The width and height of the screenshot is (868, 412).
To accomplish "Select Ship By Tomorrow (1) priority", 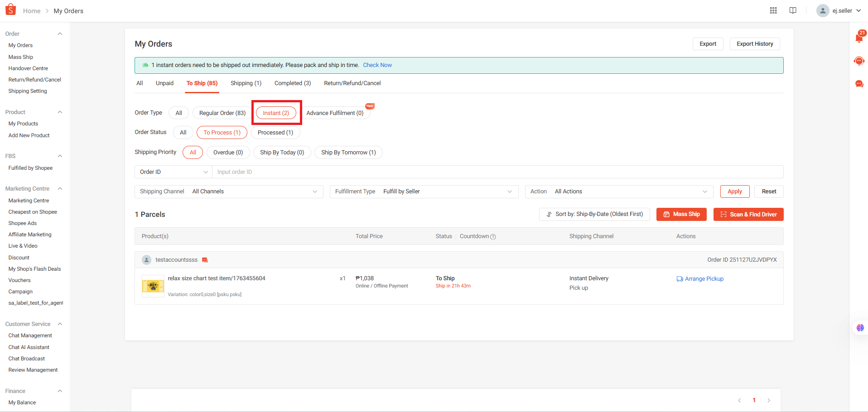I will point(348,153).
